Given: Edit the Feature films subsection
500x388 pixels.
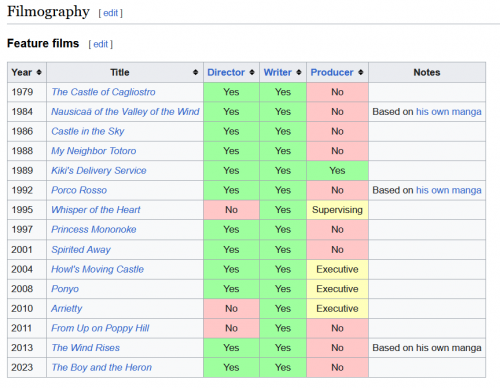Looking at the screenshot, I should click(x=101, y=44).
